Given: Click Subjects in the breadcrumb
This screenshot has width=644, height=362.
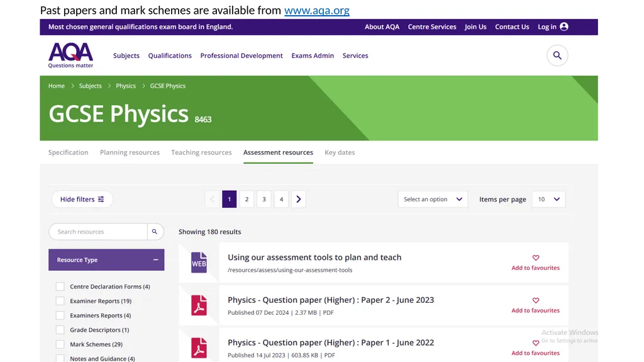Looking at the screenshot, I should pyautogui.click(x=91, y=86).
